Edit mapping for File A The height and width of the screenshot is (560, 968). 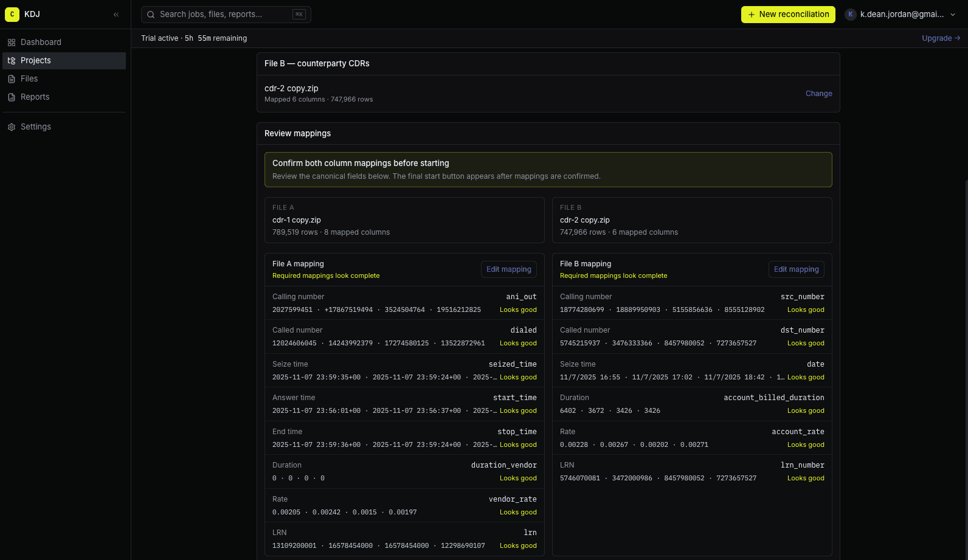(509, 269)
